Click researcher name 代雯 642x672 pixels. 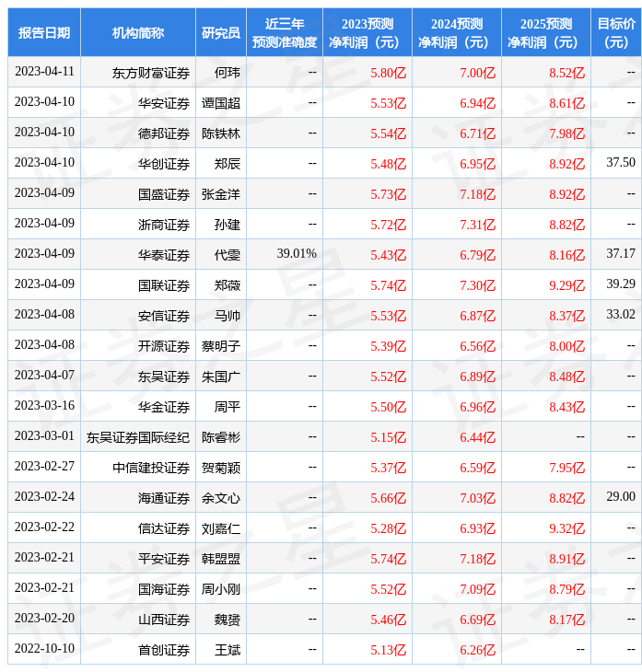pos(228,255)
